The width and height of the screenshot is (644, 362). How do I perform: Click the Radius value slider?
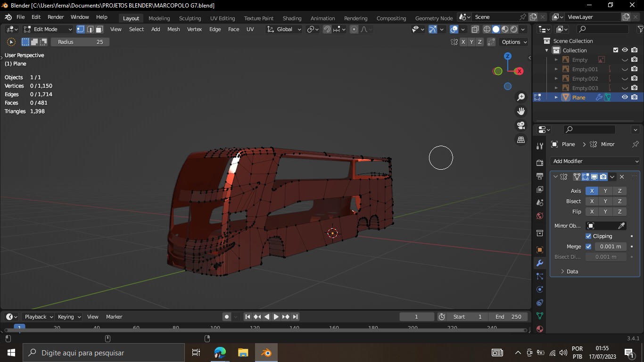[80, 42]
